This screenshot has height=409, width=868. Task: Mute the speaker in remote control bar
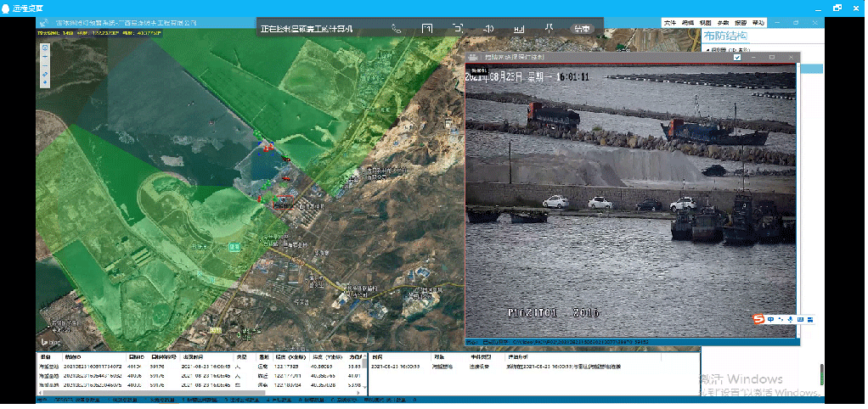tap(489, 28)
